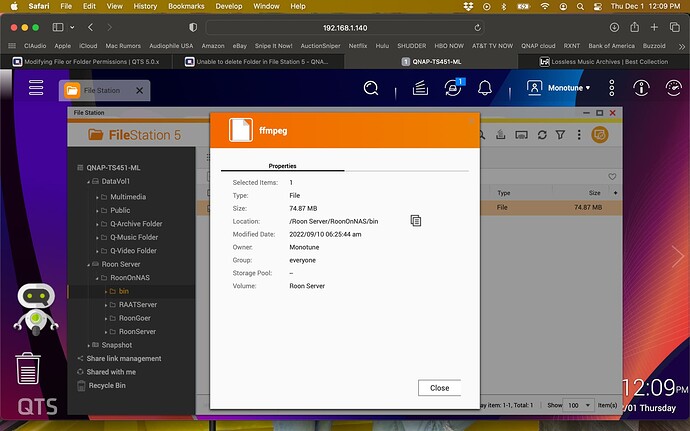Image resolution: width=690 pixels, height=431 pixels.
Task: Select the Properties tab in dialog
Action: [282, 166]
